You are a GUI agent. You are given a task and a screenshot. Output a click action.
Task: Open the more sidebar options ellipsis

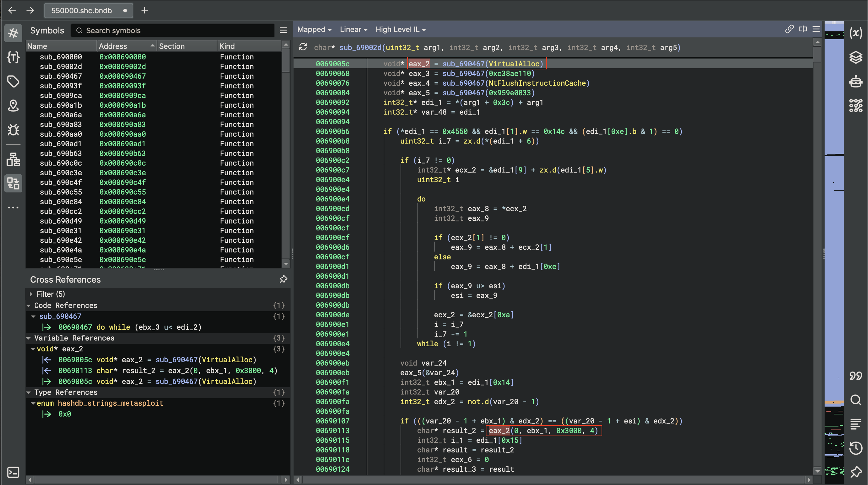(13, 208)
